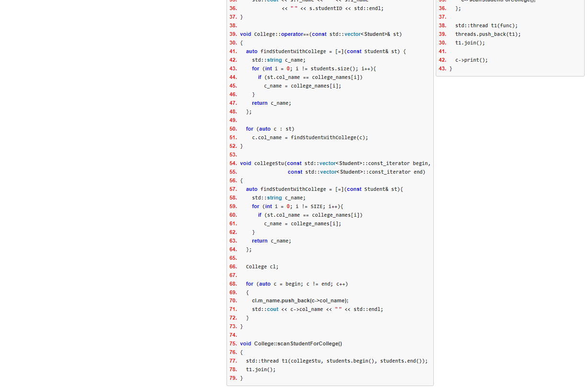The image size is (588, 387).
Task: Click the for loop keyword on line 68
Action: point(249,284)
